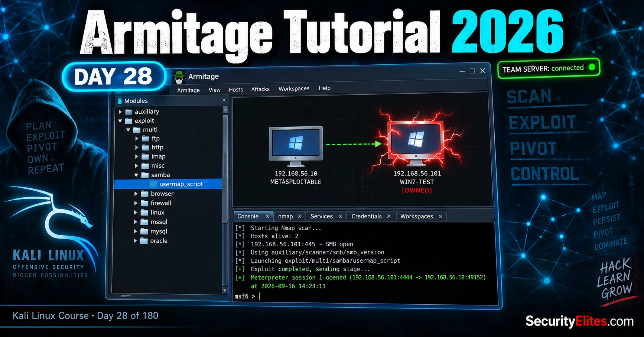This screenshot has height=337, width=644.
Task: Click the Modules panel icon
Action: 120,101
